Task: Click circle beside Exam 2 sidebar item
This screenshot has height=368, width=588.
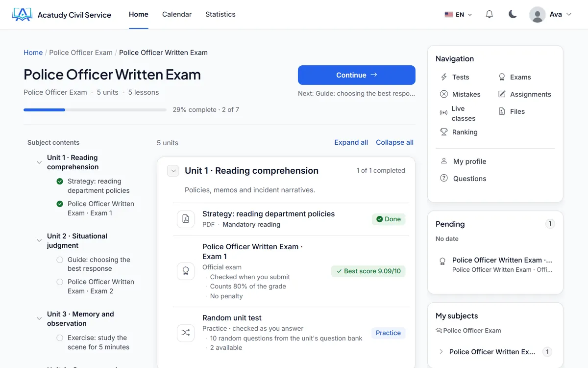Action: 60,282
